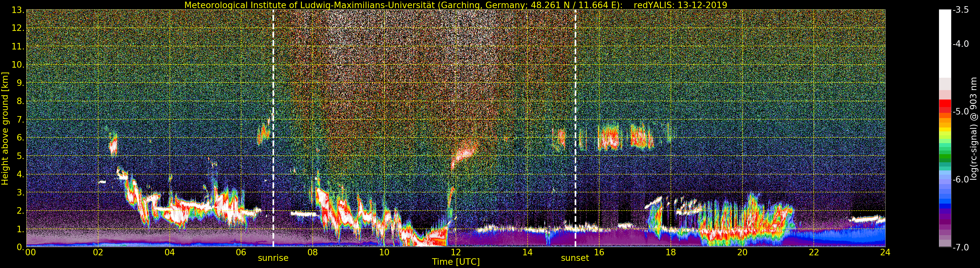This screenshot has width=980, height=268.
Task: Click the y-axis tick '3.'
Action: [x=20, y=192]
